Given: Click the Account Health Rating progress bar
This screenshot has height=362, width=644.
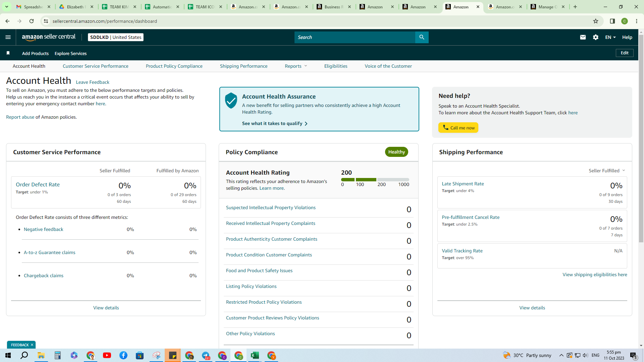Looking at the screenshot, I should [x=375, y=180].
